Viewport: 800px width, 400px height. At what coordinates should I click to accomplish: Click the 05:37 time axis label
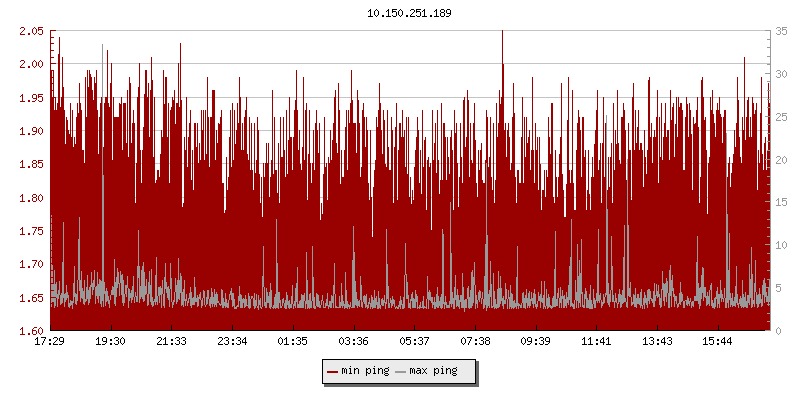[414, 341]
